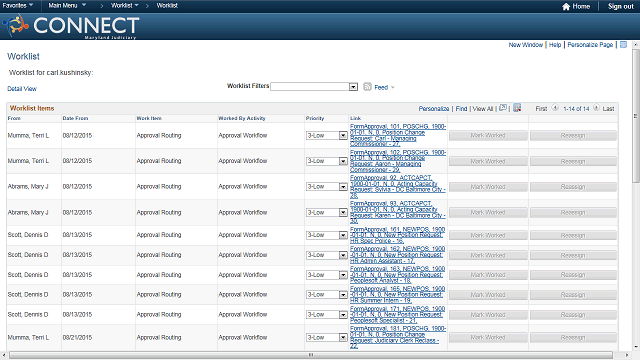Open the Main Menu dropdown
The width and height of the screenshot is (640, 360).
tap(67, 5)
